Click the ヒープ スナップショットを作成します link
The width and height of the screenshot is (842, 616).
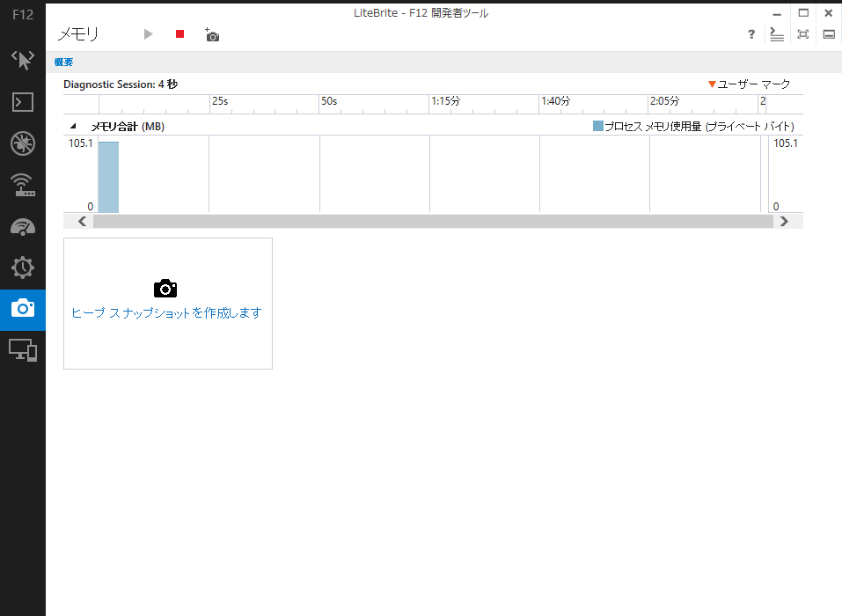pyautogui.click(x=166, y=311)
